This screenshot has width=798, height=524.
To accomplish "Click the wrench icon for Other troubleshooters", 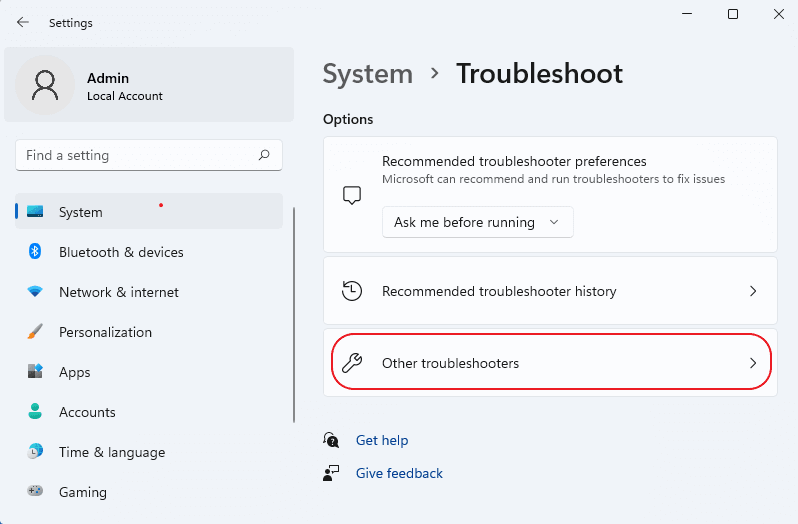I will click(352, 363).
